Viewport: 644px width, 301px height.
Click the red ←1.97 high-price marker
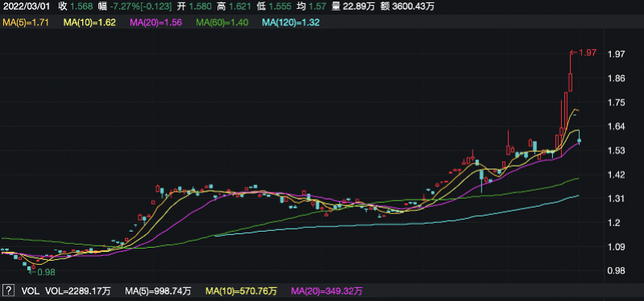[x=583, y=52]
